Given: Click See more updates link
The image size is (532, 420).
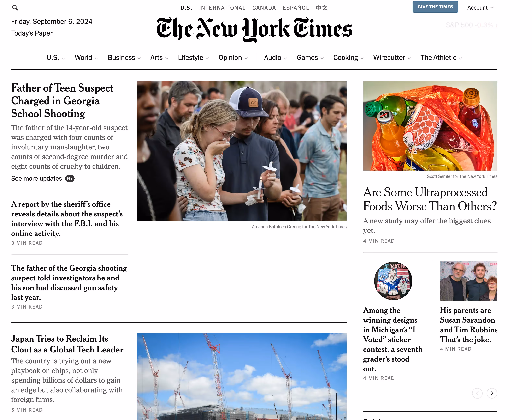Looking at the screenshot, I should click(36, 179).
